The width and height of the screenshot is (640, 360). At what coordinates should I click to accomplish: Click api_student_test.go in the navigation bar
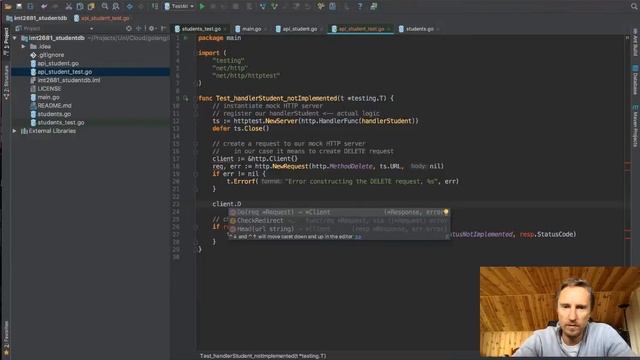tap(102, 18)
